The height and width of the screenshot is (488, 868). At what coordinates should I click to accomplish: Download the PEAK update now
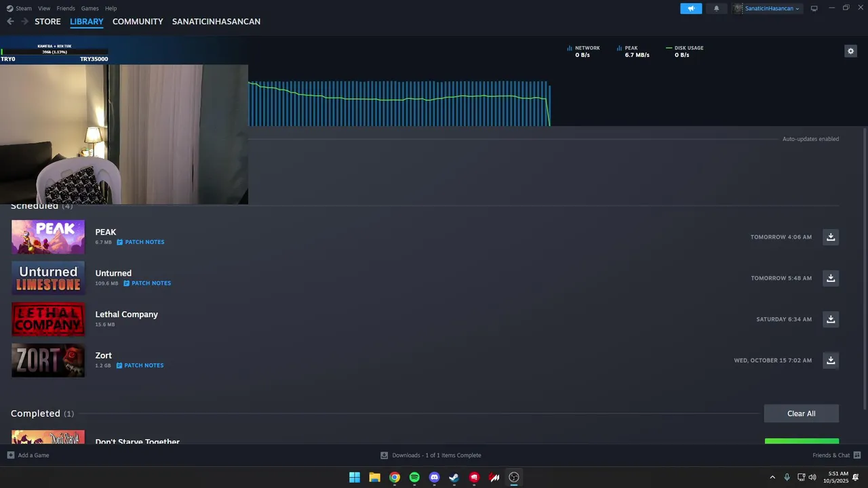coord(831,237)
